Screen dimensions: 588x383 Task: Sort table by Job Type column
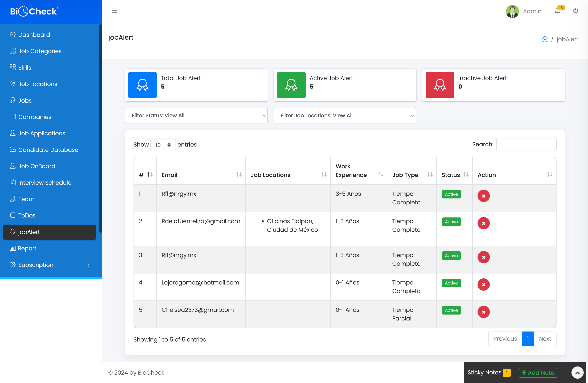pyautogui.click(x=412, y=171)
